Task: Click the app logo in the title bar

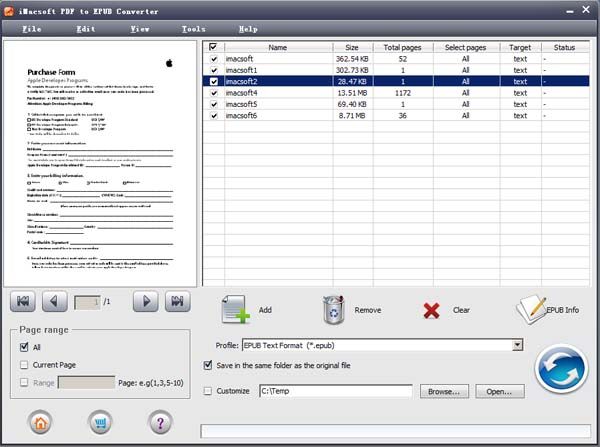Action: pyautogui.click(x=9, y=11)
